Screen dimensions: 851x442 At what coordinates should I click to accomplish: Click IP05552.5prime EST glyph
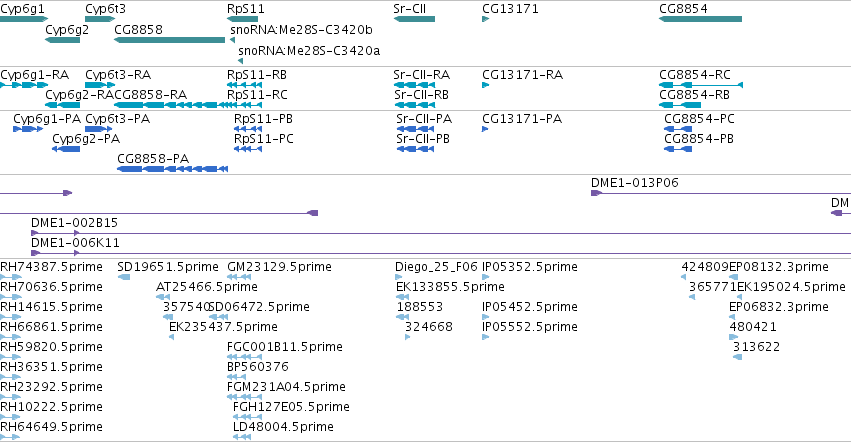pos(485,337)
